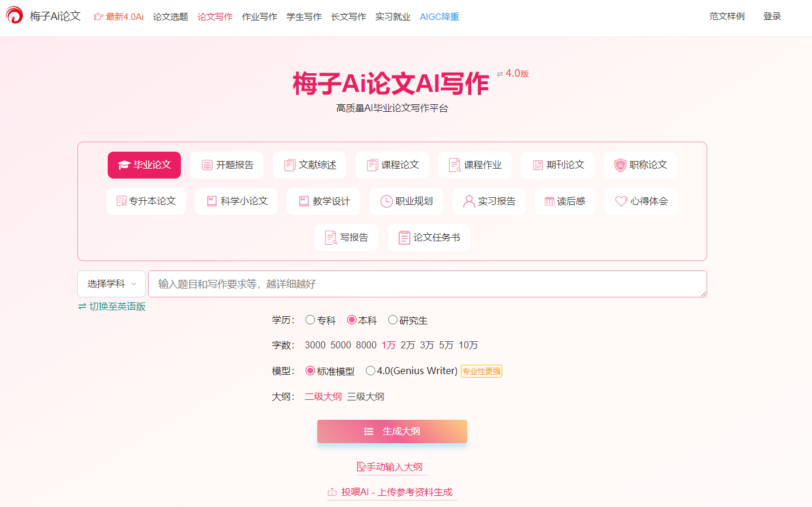Select the 三级大纲 outline option
Viewport: 812px width, 507px height.
point(366,397)
